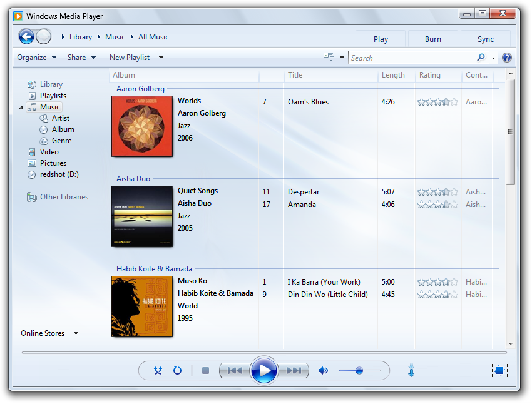Open Help via the question mark icon
This screenshot has width=532, height=404.
pyautogui.click(x=507, y=58)
